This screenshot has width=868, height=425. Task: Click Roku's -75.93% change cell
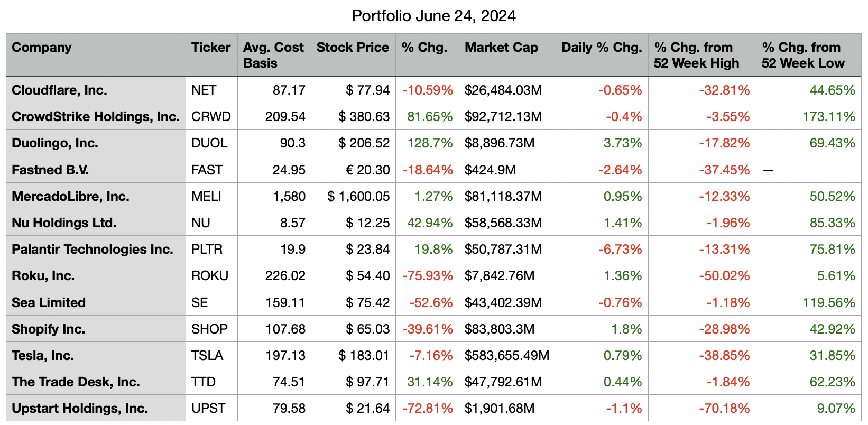427,276
